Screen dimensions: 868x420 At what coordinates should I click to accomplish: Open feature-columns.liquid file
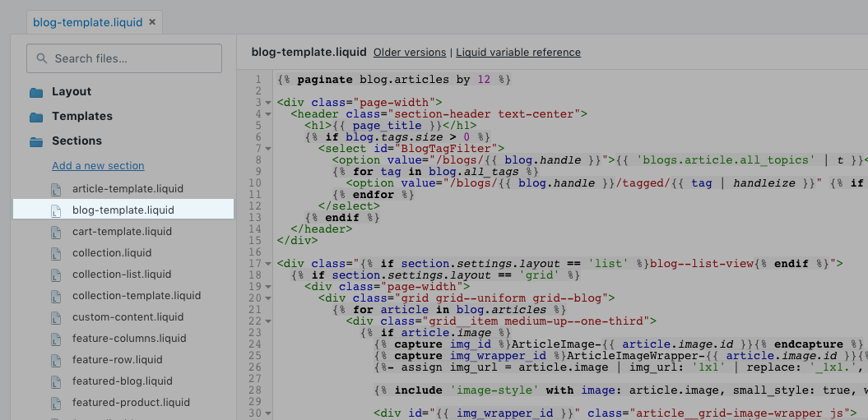(x=129, y=338)
